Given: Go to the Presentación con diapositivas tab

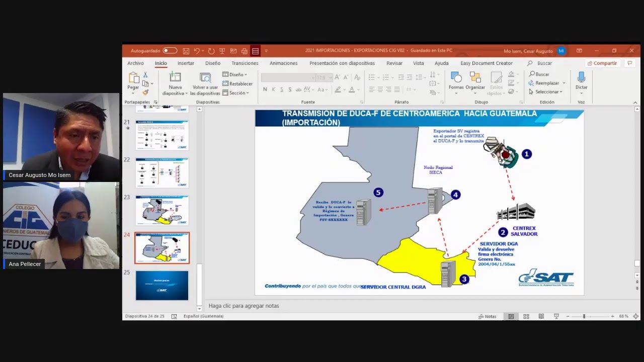Looking at the screenshot, I should point(342,63).
